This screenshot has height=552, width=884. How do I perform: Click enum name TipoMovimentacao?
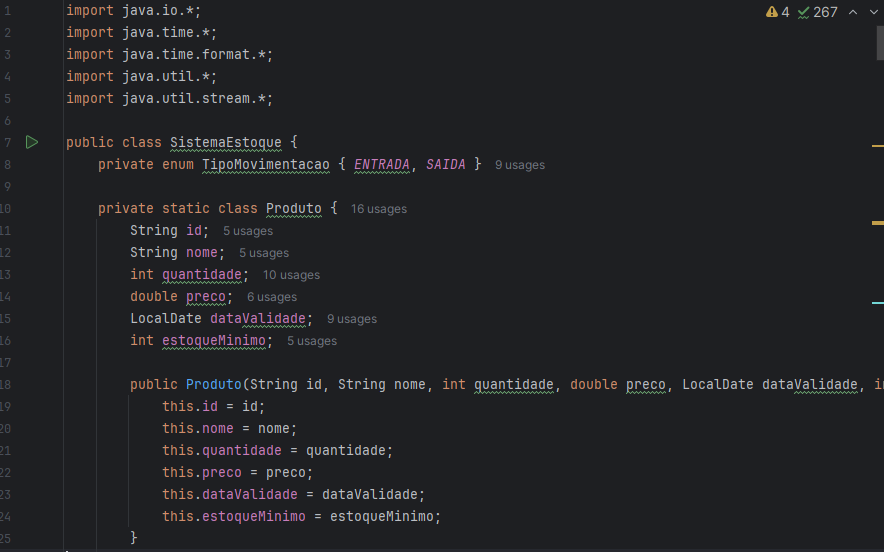point(266,165)
